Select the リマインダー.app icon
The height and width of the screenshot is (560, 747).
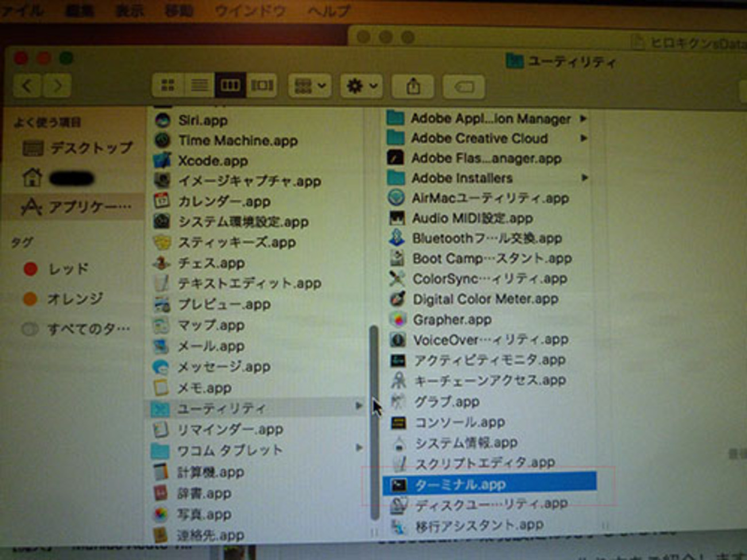point(161,430)
